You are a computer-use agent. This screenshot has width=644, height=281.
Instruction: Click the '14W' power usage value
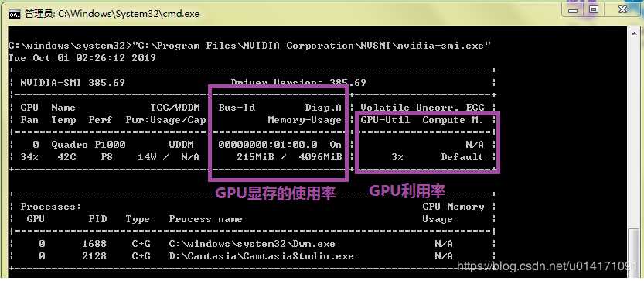pyautogui.click(x=147, y=157)
